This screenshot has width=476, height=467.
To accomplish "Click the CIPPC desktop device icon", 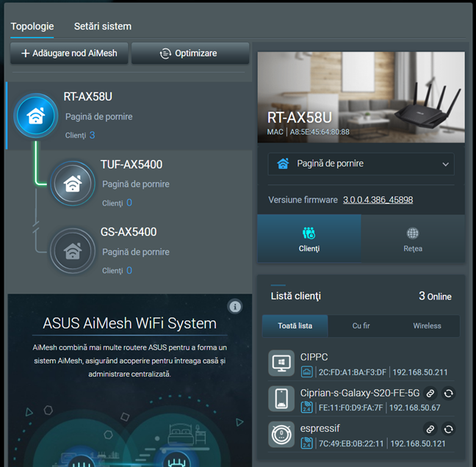I will coord(281,363).
